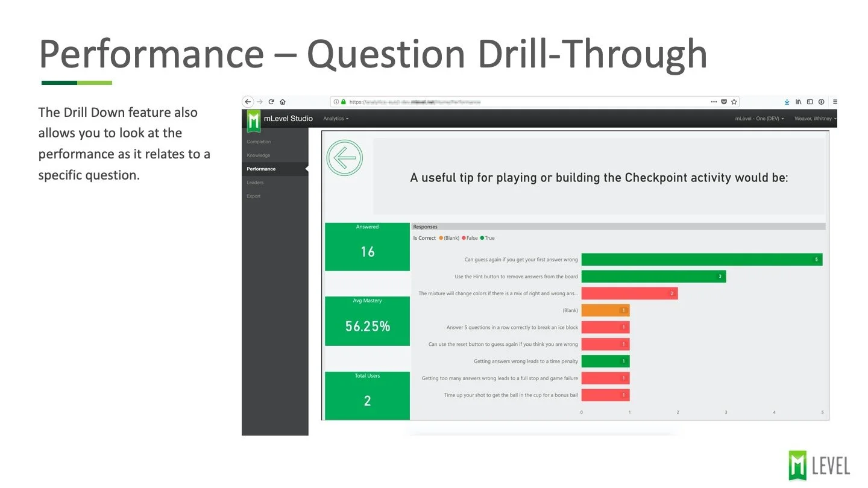Click the browser forward arrow button
Viewport: 868px width, 488px height.
pyautogui.click(x=260, y=102)
